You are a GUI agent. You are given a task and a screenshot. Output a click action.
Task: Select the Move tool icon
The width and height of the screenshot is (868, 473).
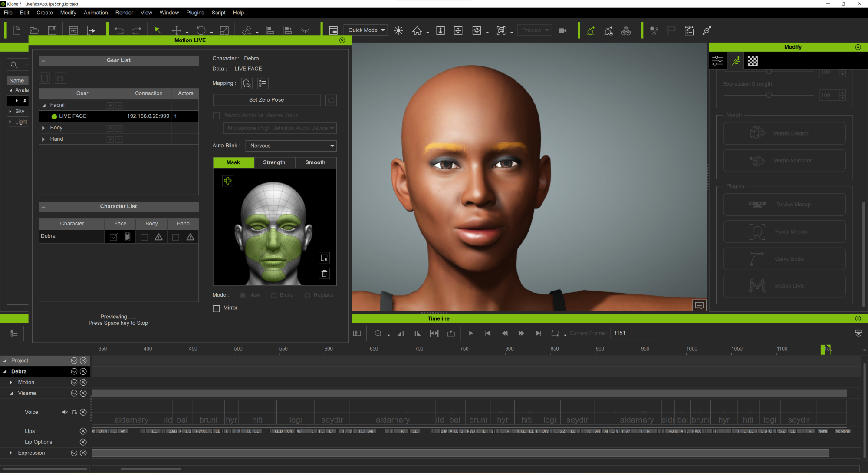[x=176, y=30]
